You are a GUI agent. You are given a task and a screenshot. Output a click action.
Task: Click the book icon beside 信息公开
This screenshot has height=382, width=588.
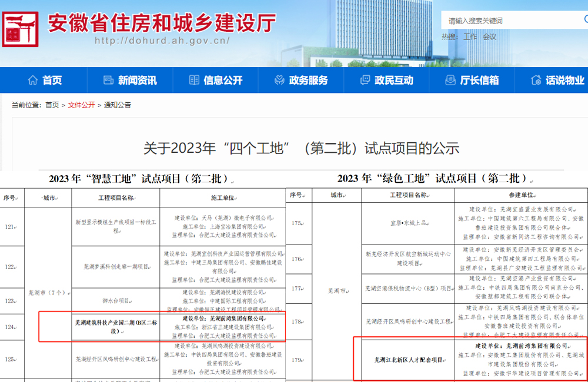coord(194,81)
